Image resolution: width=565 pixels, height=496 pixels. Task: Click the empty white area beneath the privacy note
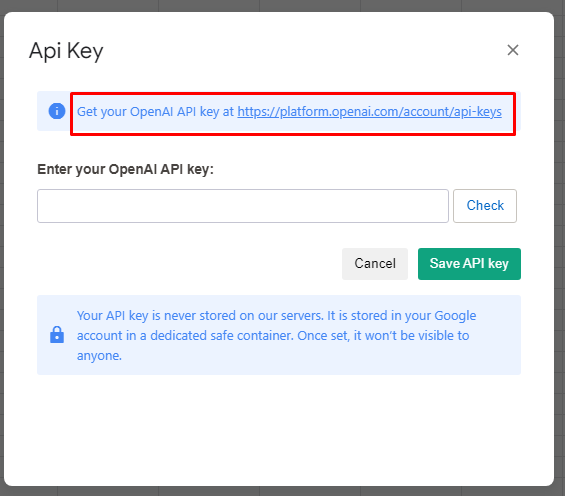(279, 429)
